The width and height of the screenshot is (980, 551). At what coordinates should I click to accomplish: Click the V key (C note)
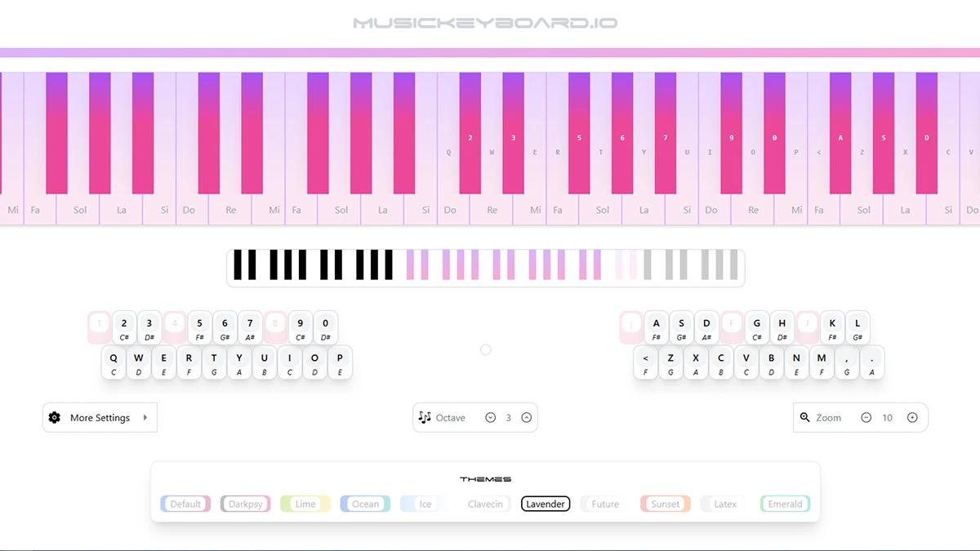pos(746,362)
